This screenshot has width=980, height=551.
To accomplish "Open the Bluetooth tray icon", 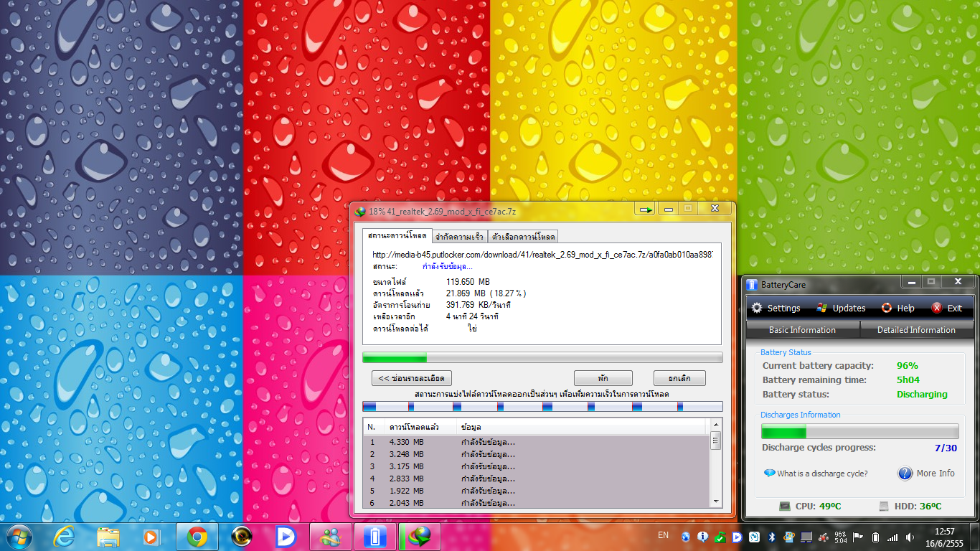I will (772, 537).
